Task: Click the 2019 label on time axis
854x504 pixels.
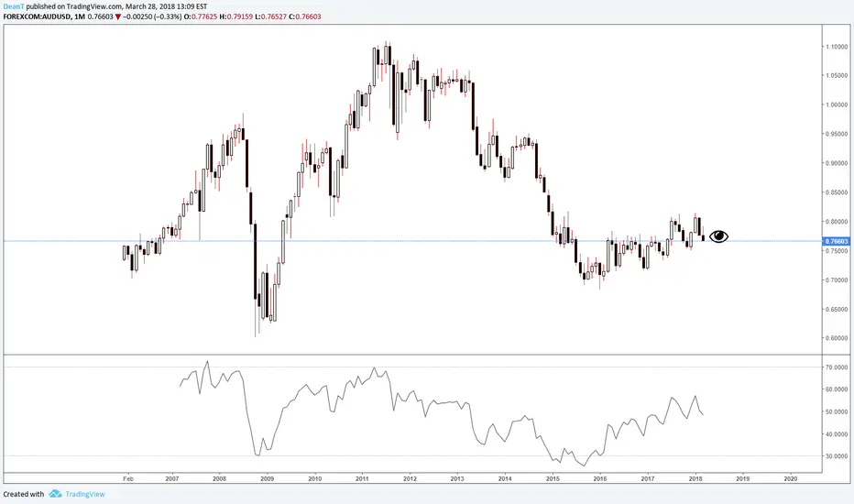Action: coord(742,479)
